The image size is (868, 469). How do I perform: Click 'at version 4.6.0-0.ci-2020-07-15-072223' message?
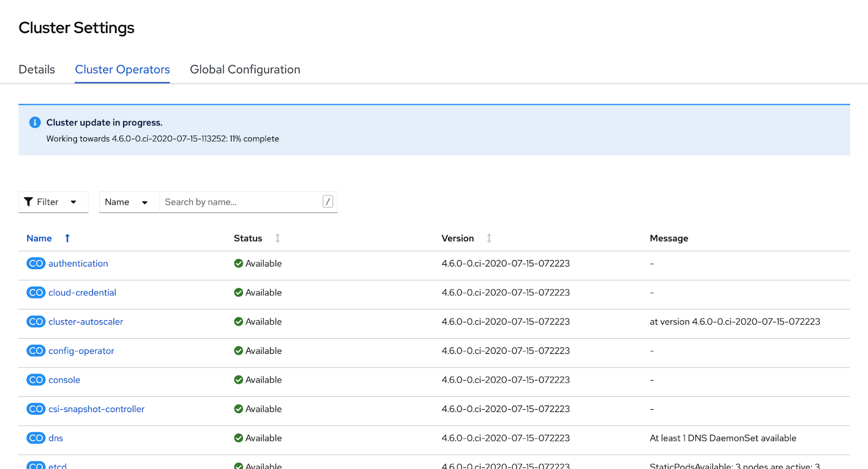pyautogui.click(x=735, y=322)
